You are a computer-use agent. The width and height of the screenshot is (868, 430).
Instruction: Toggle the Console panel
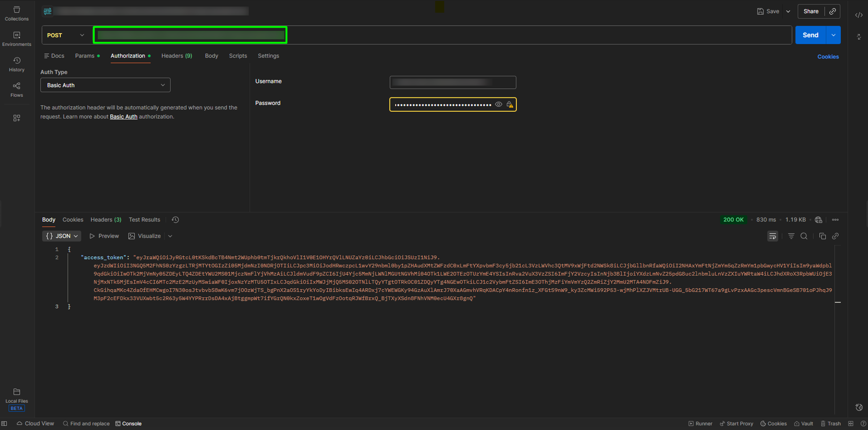[129, 423]
